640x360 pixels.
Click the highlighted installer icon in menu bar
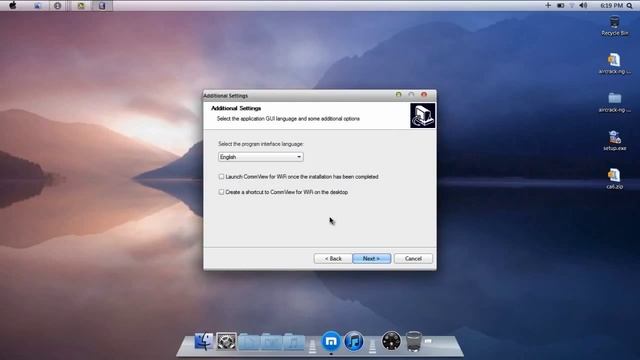[x=102, y=6]
